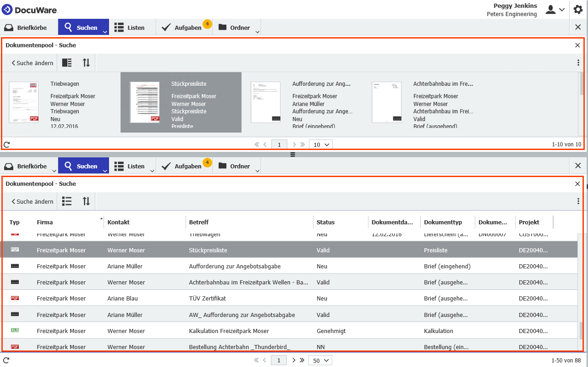
Task: Click Suche ändern in thumbnail results panel
Action: pyautogui.click(x=32, y=63)
